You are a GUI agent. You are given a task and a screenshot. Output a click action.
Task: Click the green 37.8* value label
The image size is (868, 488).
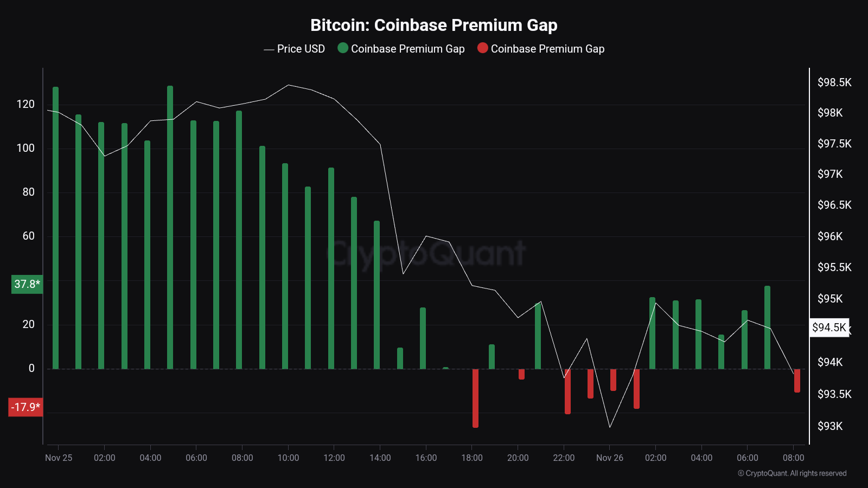pyautogui.click(x=27, y=284)
